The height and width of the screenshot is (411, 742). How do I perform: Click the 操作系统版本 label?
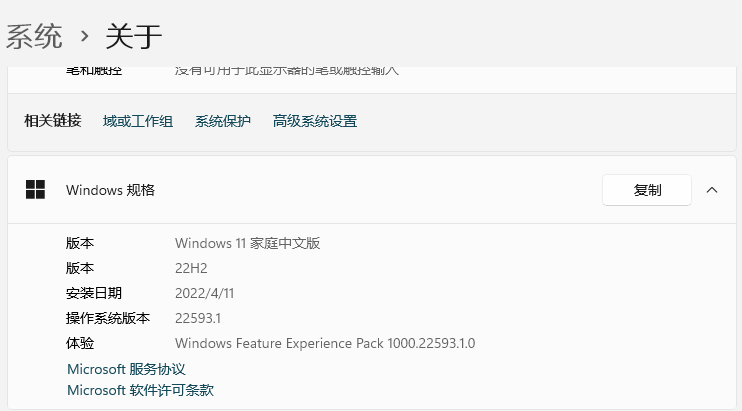[x=108, y=318]
